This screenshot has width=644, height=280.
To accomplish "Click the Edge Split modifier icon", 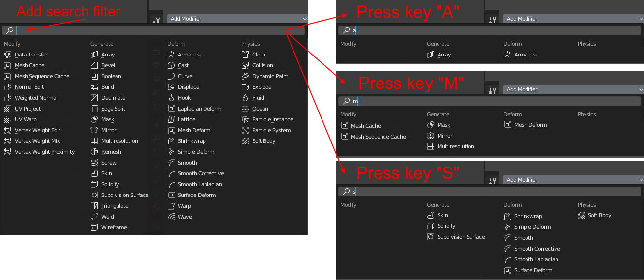I will click(x=95, y=109).
